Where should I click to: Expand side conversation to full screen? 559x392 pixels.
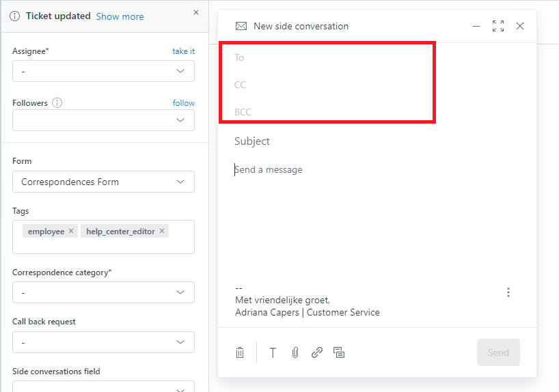tap(498, 26)
